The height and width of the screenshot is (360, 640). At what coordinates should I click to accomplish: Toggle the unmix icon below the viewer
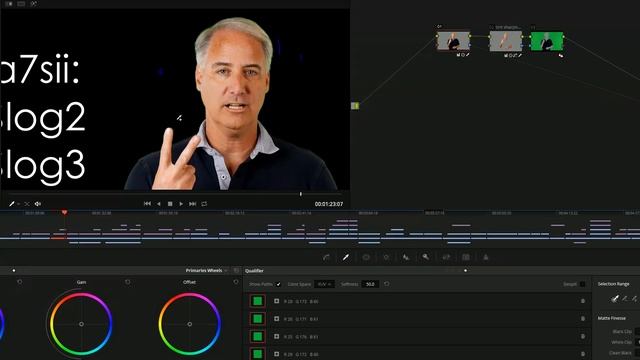coord(27,204)
